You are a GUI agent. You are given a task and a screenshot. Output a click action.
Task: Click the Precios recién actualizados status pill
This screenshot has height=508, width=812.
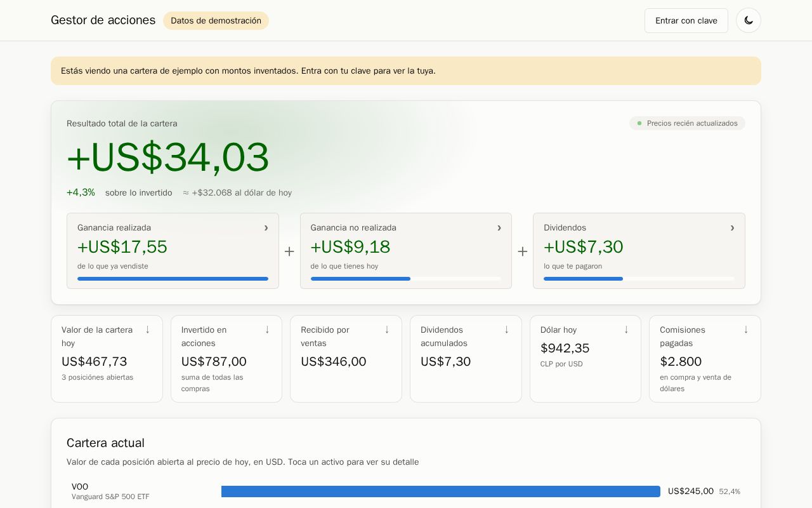click(687, 123)
